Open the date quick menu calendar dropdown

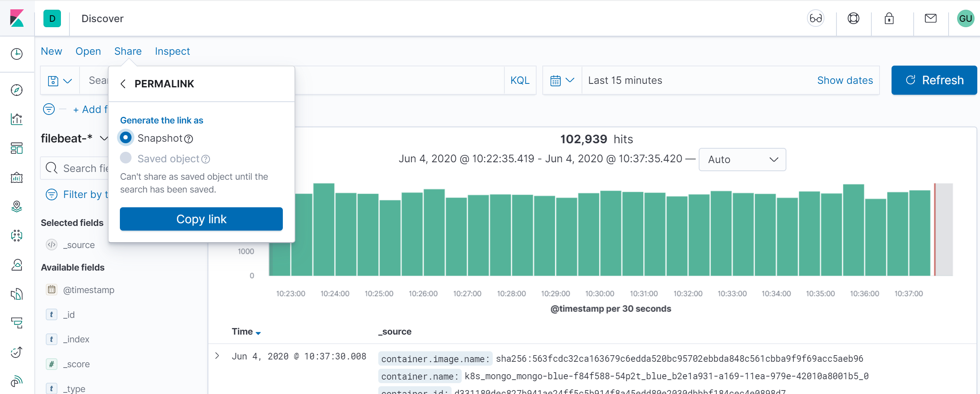(x=562, y=80)
